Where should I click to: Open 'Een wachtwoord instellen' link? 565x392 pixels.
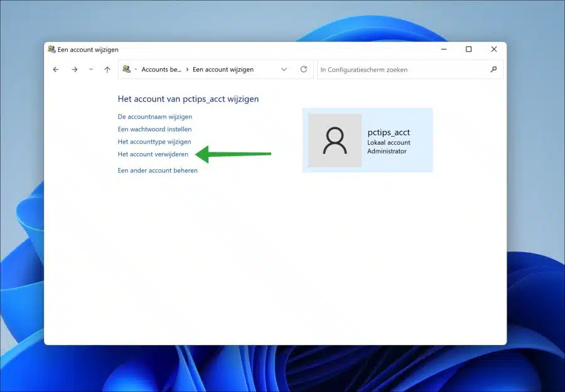click(154, 129)
